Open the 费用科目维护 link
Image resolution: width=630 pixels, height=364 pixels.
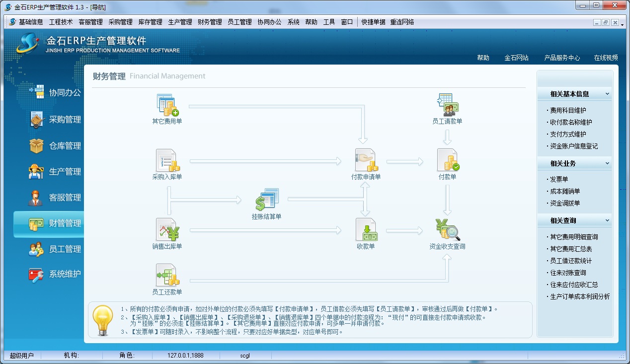tap(568, 110)
